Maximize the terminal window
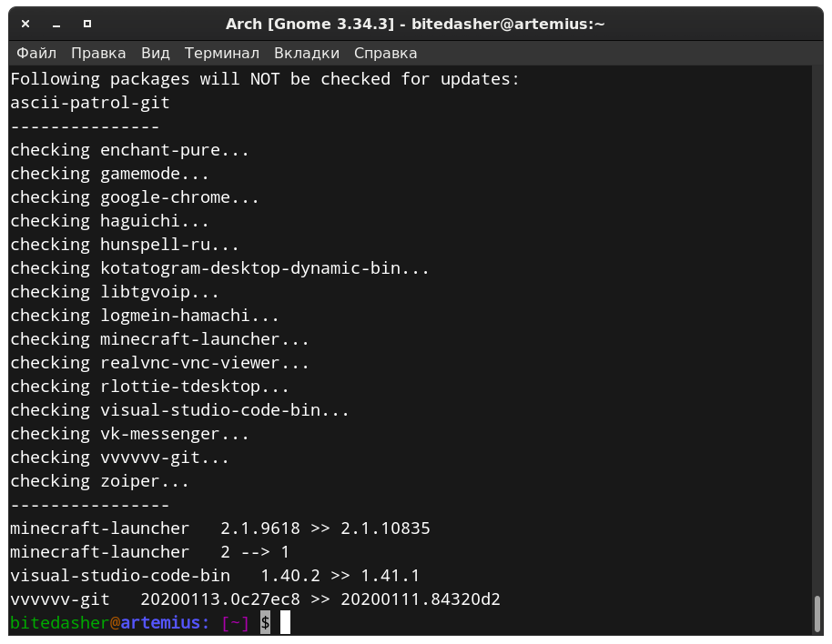 [x=87, y=24]
